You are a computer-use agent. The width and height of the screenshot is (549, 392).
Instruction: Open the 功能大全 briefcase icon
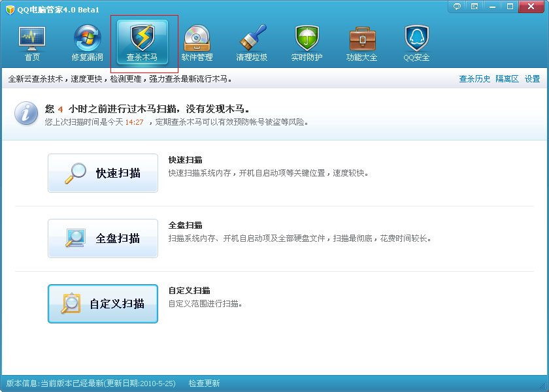click(361, 39)
